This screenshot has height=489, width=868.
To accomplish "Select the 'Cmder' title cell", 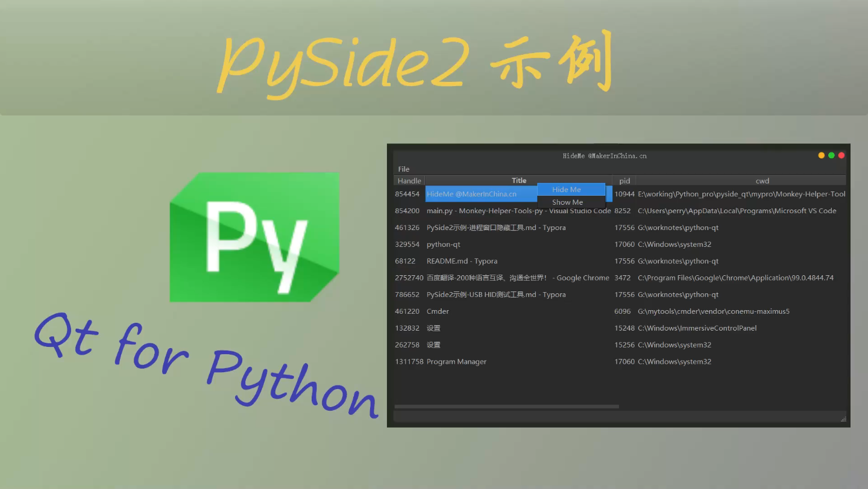I will click(518, 311).
